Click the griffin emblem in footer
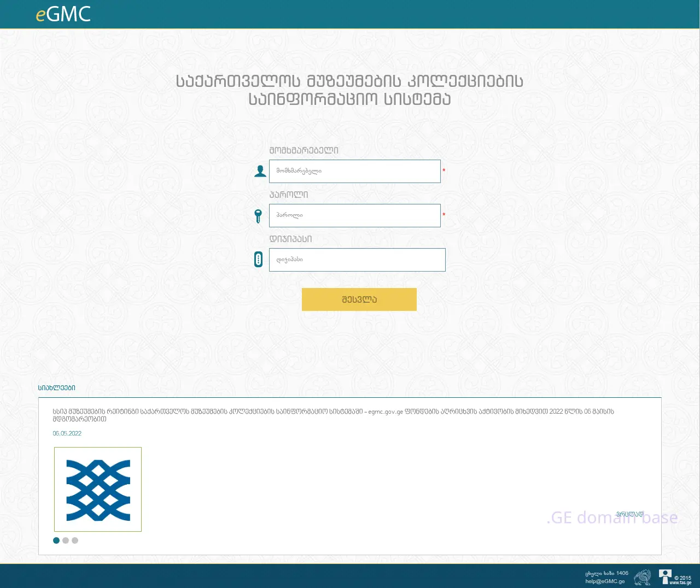 pyautogui.click(x=642, y=577)
